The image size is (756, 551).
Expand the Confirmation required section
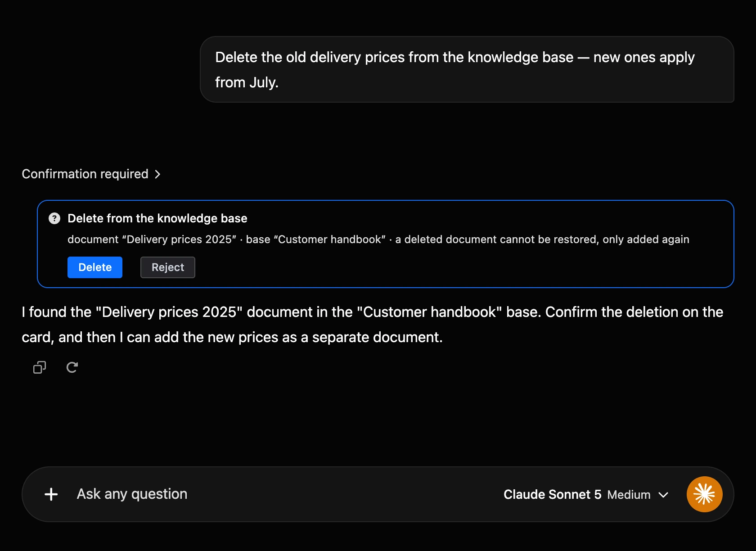click(x=91, y=174)
